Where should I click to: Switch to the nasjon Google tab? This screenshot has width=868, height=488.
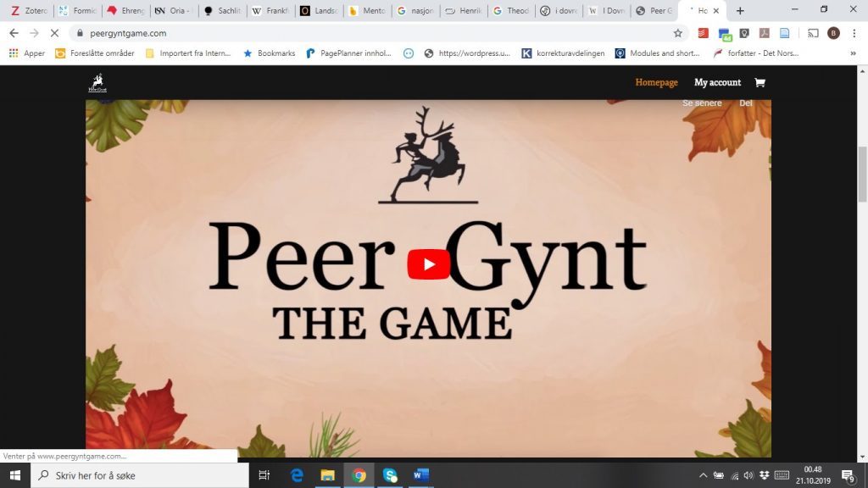(415, 10)
